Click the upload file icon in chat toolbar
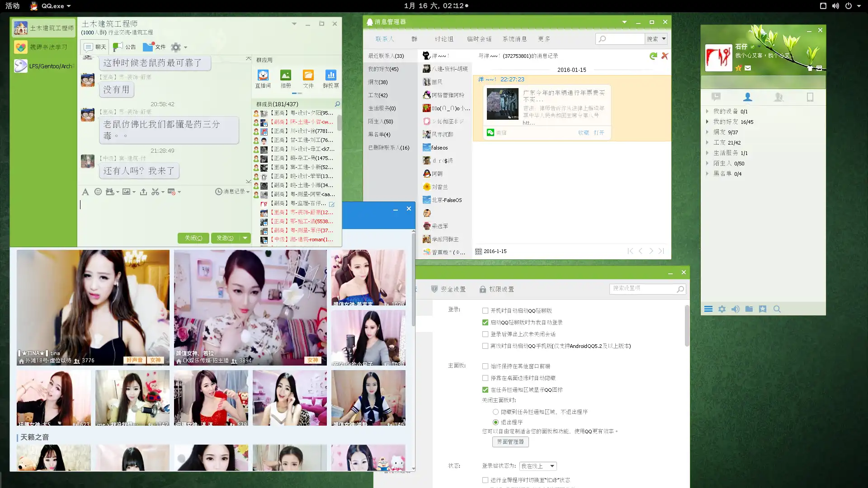The height and width of the screenshot is (488, 868). 143,192
